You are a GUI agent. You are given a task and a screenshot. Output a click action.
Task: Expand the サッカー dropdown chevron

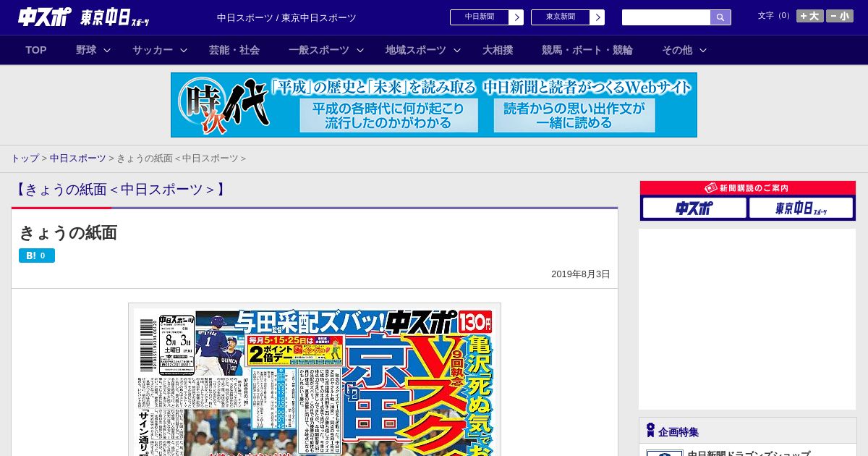pyautogui.click(x=184, y=50)
